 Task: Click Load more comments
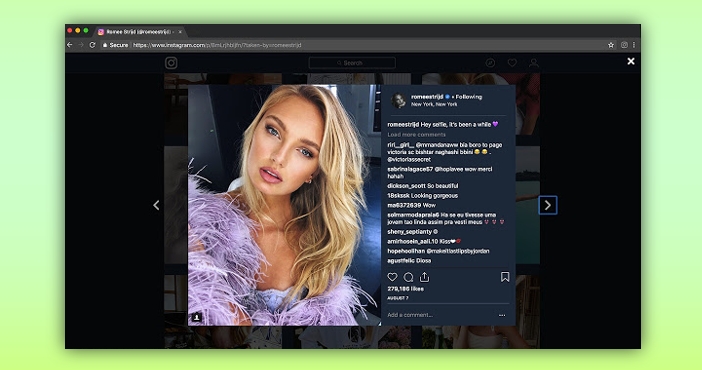click(416, 134)
